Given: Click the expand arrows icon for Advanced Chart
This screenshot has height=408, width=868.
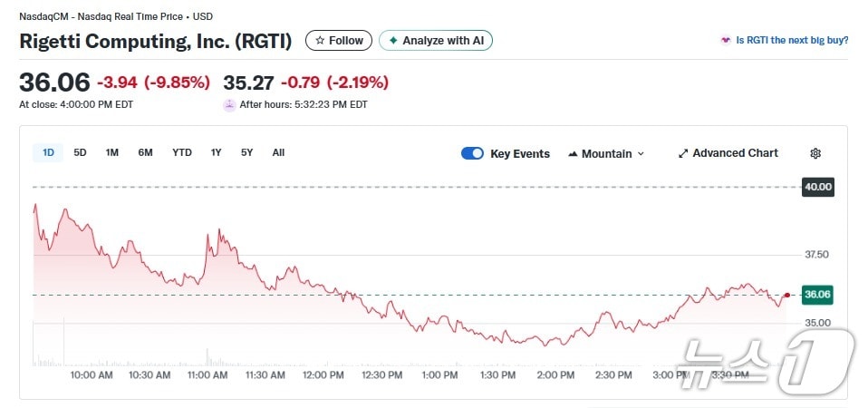Looking at the screenshot, I should pyautogui.click(x=683, y=153).
